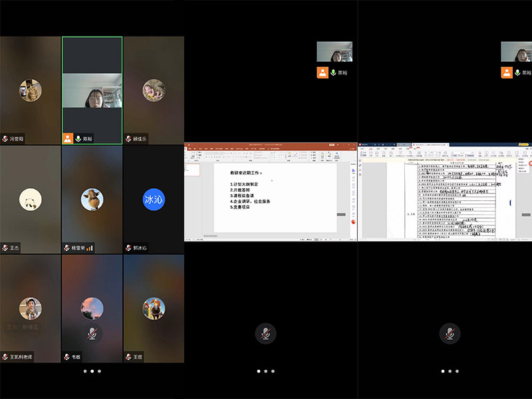Click the orange host icon in the PowerPoint-share panel
532x399 pixels.
coord(323,72)
